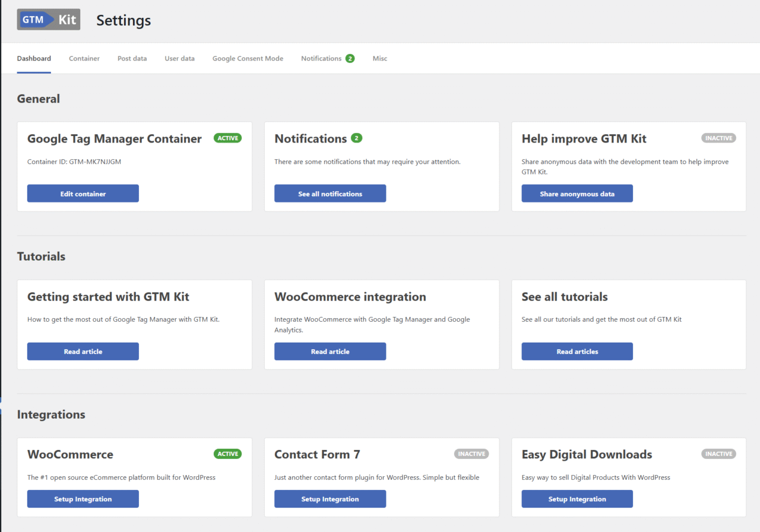
Task: Open the Dashboard tab
Action: coord(34,58)
